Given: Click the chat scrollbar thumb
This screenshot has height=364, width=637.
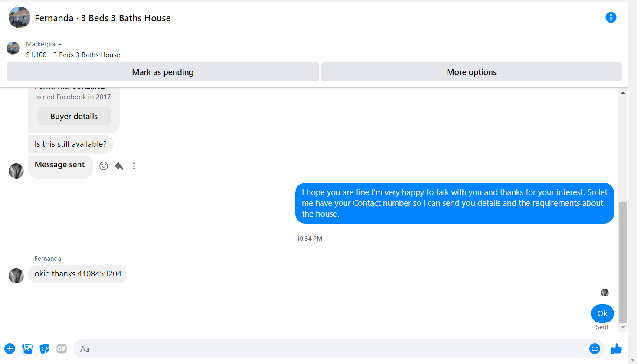Looking at the screenshot, I should [x=623, y=263].
